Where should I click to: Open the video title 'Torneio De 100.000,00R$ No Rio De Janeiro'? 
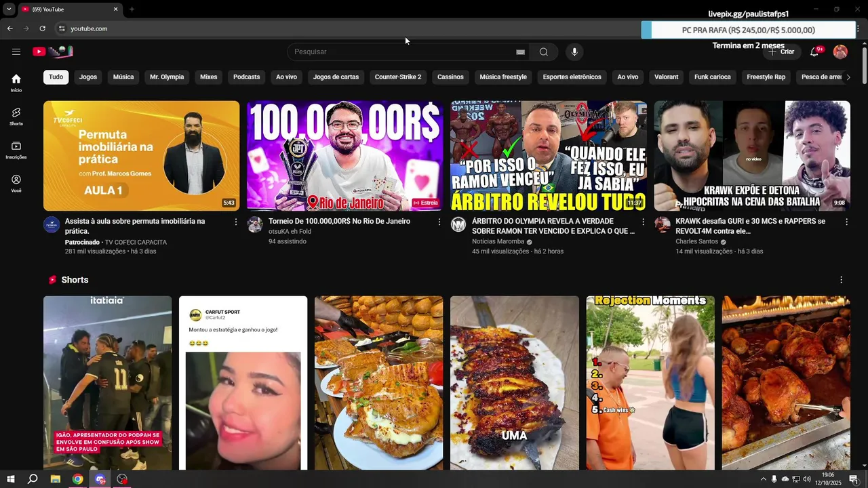339,222
